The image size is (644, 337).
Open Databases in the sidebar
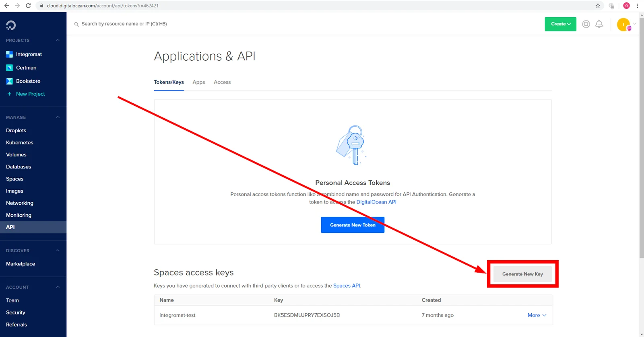(19, 166)
